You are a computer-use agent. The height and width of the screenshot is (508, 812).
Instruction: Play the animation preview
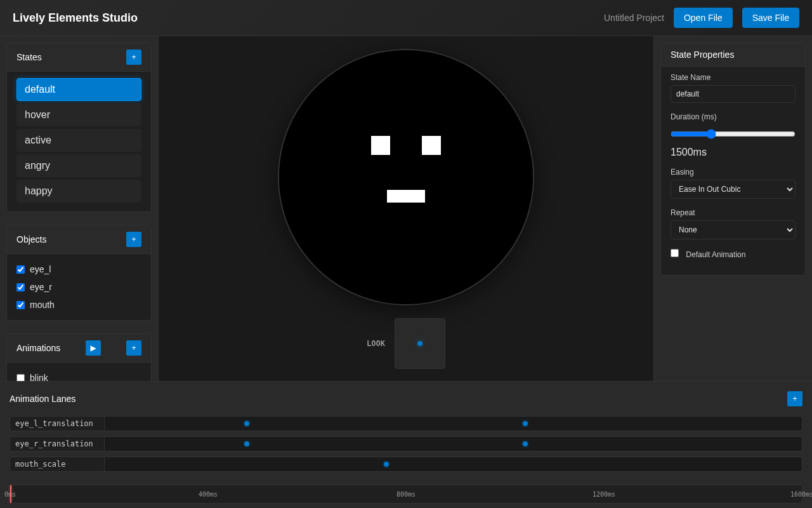coord(93,348)
